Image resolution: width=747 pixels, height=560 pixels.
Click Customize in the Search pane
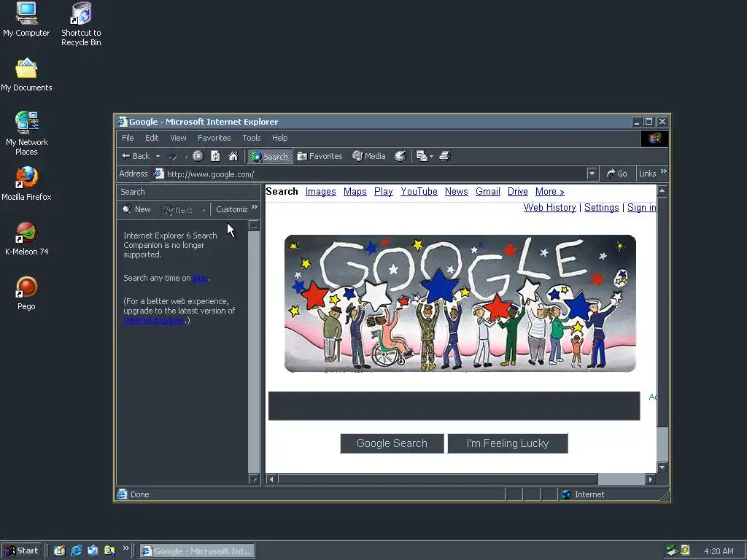(x=231, y=209)
